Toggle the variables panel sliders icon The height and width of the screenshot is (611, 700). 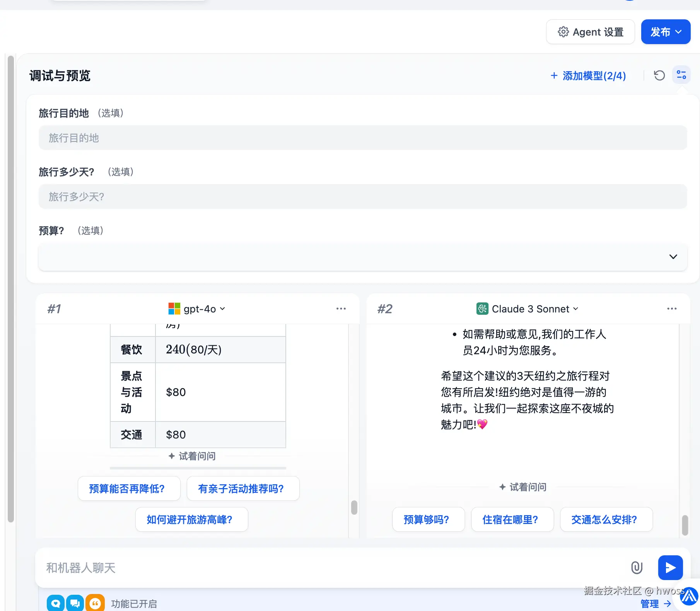point(681,75)
